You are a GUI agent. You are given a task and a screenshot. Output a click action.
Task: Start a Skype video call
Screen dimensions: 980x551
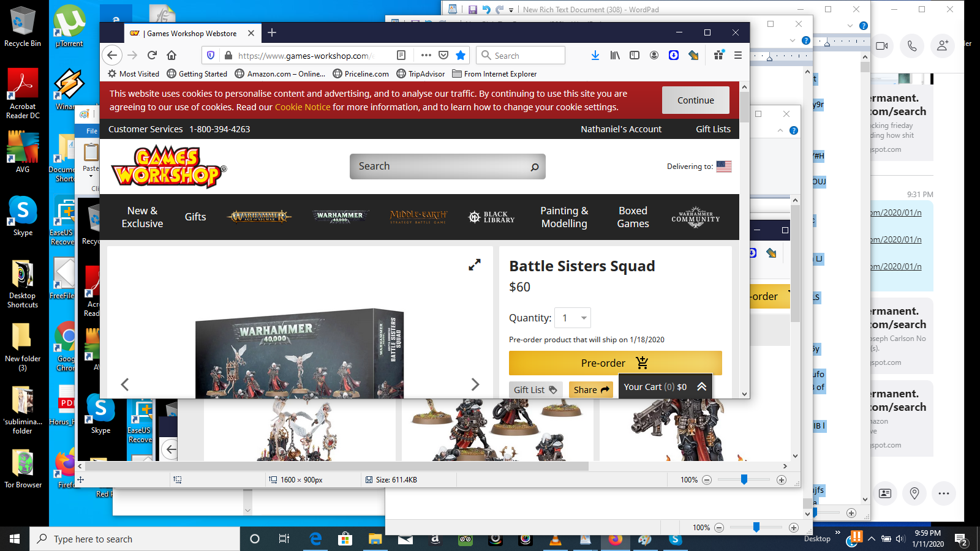(x=882, y=46)
